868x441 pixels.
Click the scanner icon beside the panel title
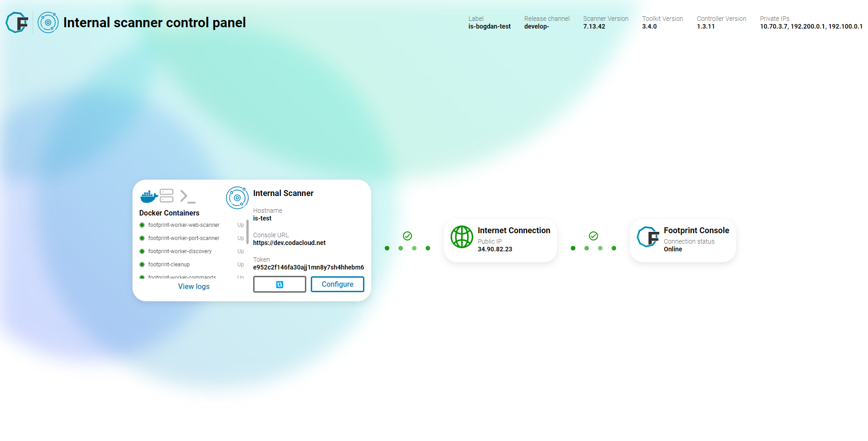tap(48, 22)
